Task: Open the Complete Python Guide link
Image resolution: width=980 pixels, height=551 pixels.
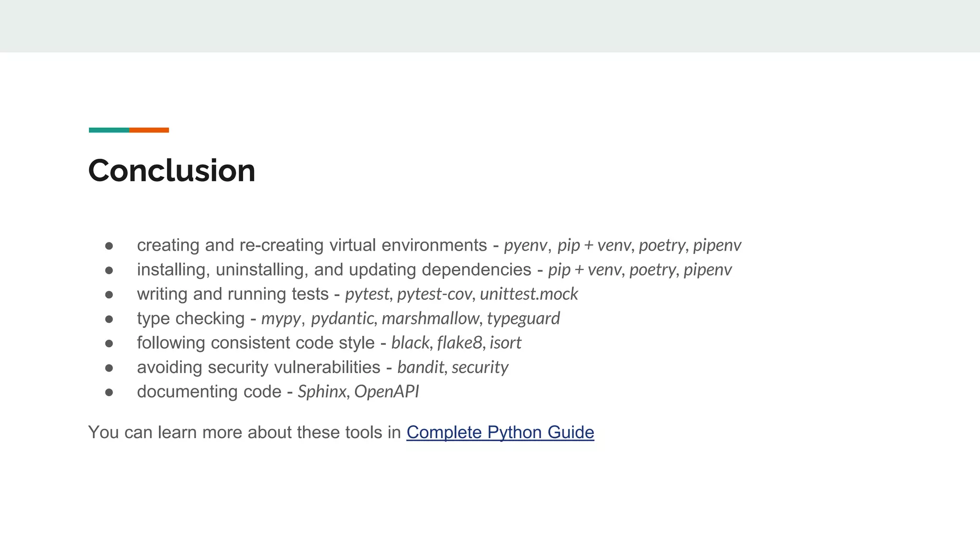Action: (x=500, y=432)
